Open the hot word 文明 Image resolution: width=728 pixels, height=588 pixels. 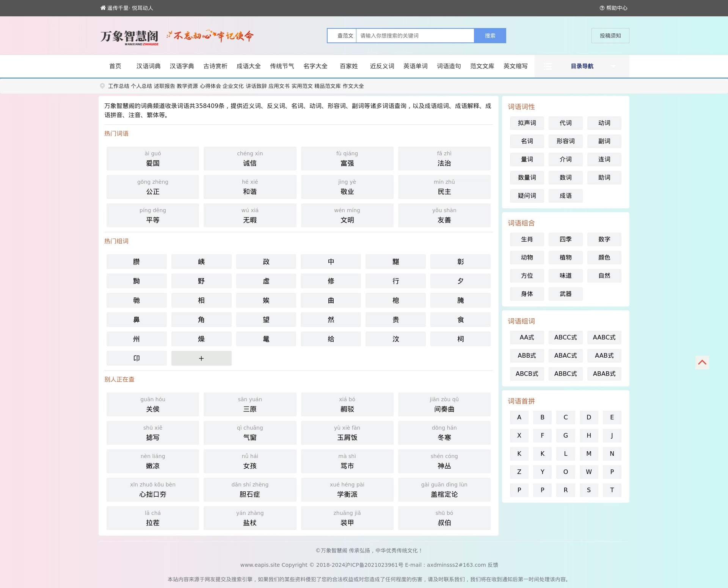click(347, 215)
